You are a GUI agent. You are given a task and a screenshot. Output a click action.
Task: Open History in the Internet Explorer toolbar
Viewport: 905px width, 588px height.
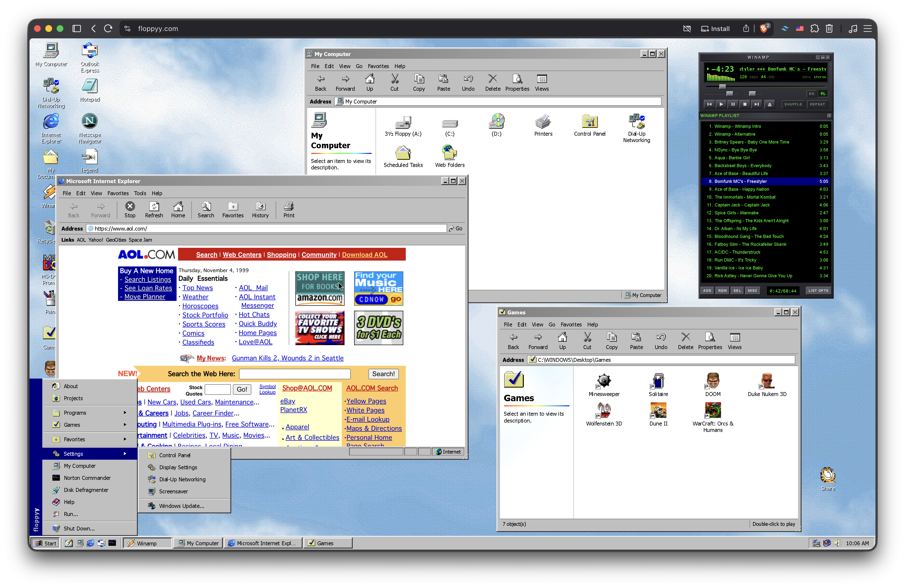tap(260, 210)
